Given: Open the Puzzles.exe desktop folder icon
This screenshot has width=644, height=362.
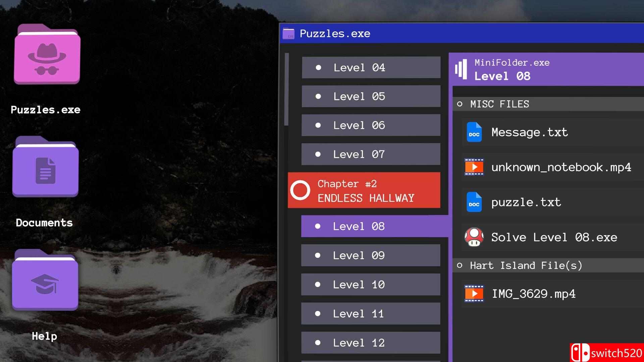Looking at the screenshot, I should click(47, 54).
